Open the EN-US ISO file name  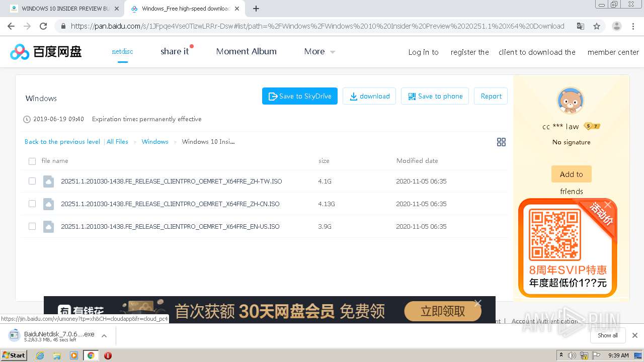click(170, 226)
